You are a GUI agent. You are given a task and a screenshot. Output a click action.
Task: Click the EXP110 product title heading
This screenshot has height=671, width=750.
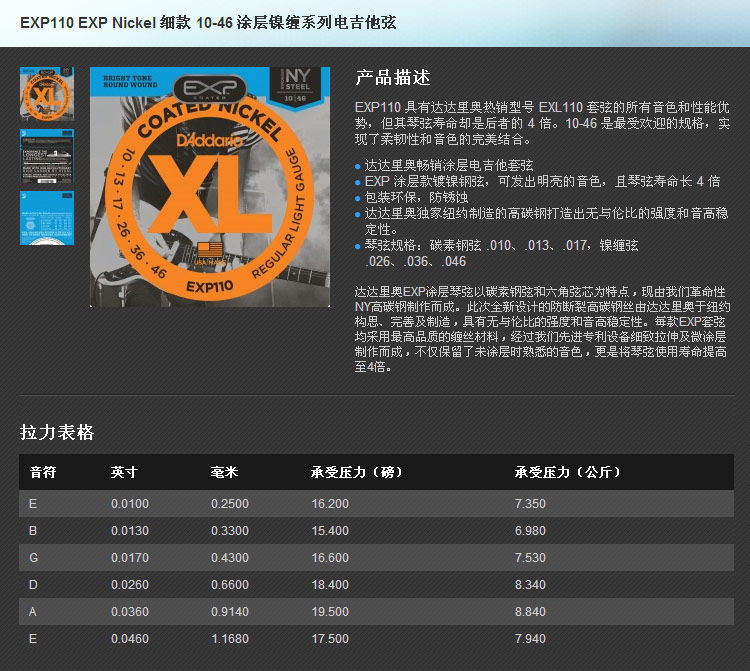(208, 22)
